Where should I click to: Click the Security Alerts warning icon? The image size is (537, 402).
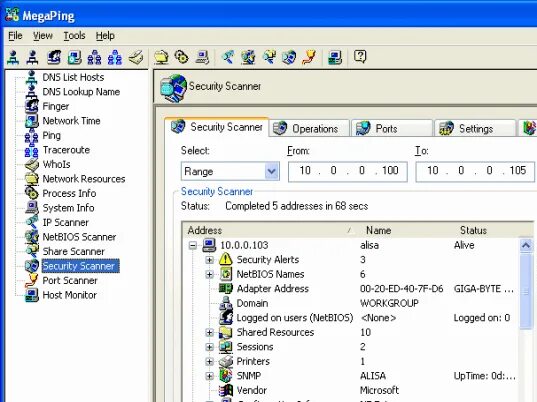(226, 259)
